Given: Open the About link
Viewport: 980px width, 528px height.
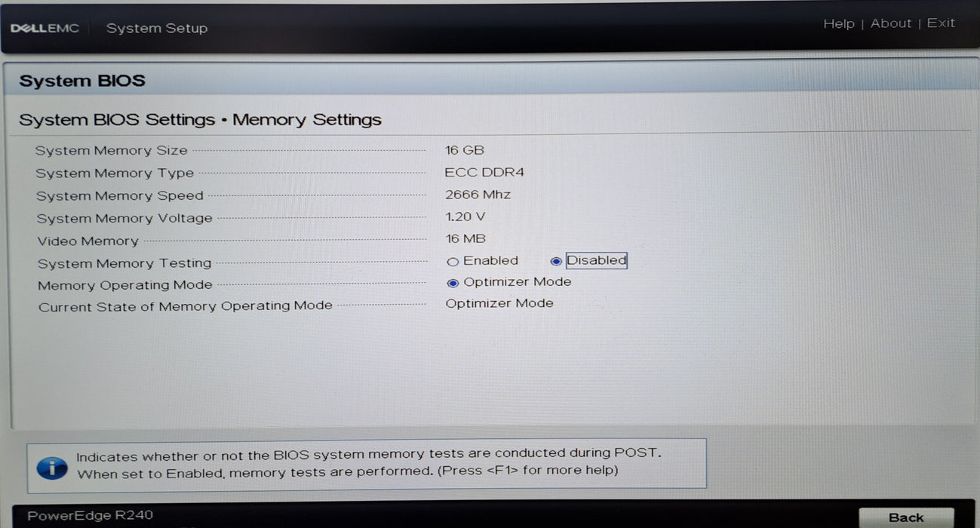Looking at the screenshot, I should (891, 23).
